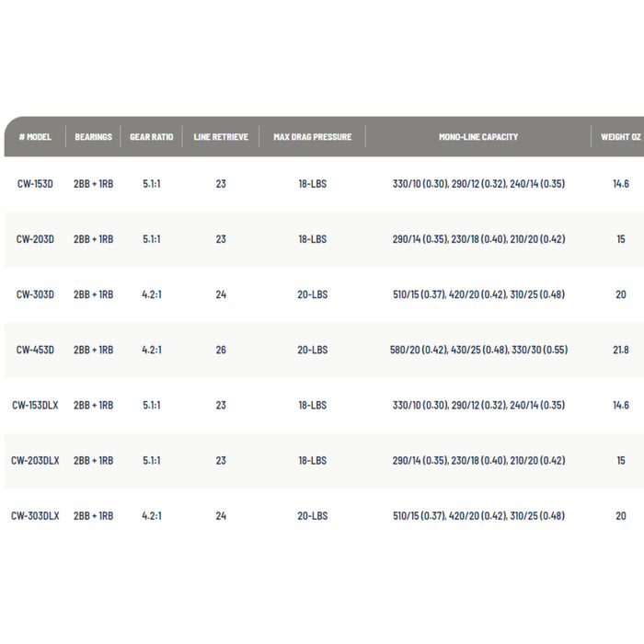644x644 pixels.
Task: Select the CW-303DLX model cell
Action: tap(35, 516)
